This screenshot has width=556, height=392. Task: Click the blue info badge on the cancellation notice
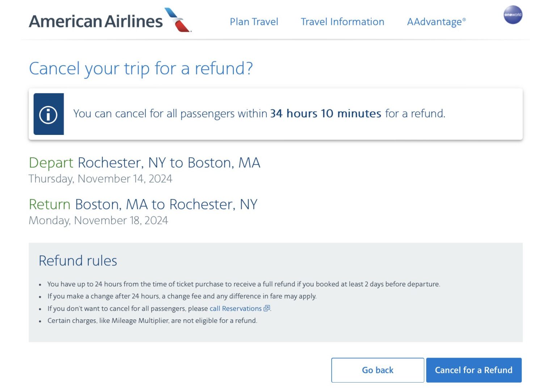coord(49,114)
